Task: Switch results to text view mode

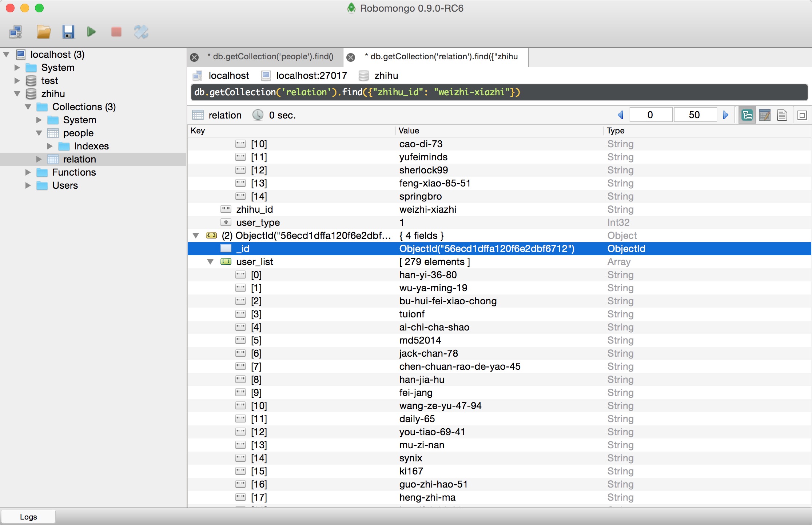Action: click(782, 115)
